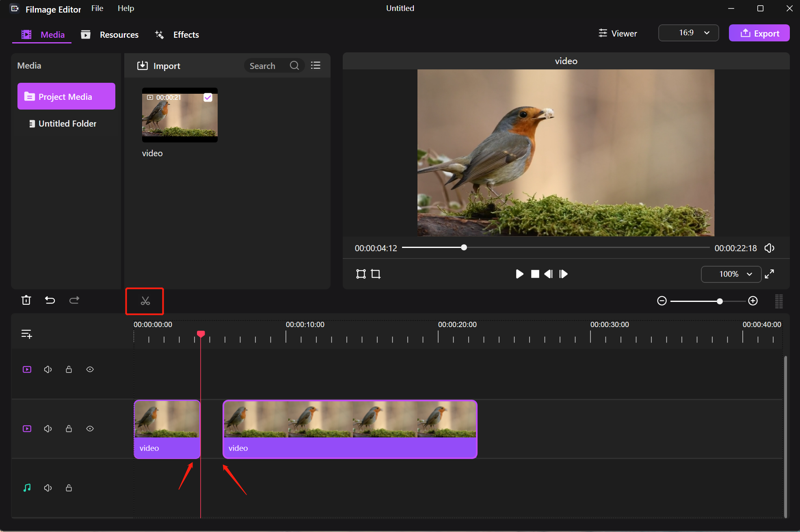Click the add track icon

pos(26,334)
